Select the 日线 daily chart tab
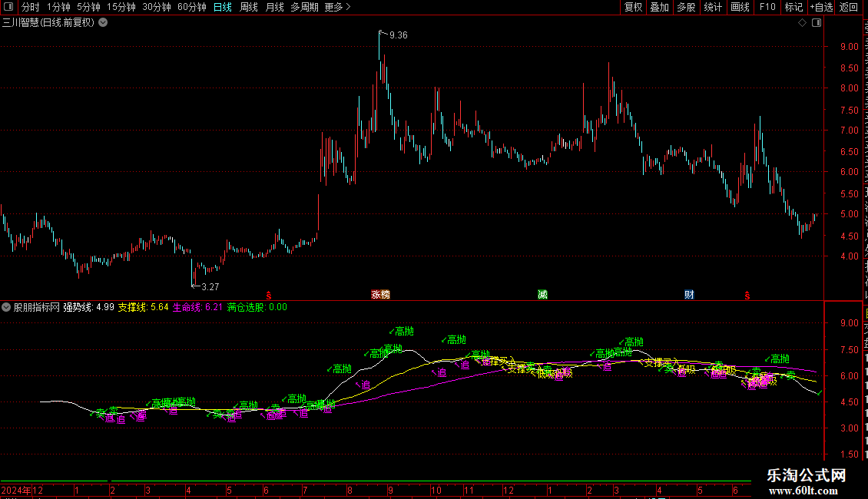868x499 pixels. [x=223, y=7]
